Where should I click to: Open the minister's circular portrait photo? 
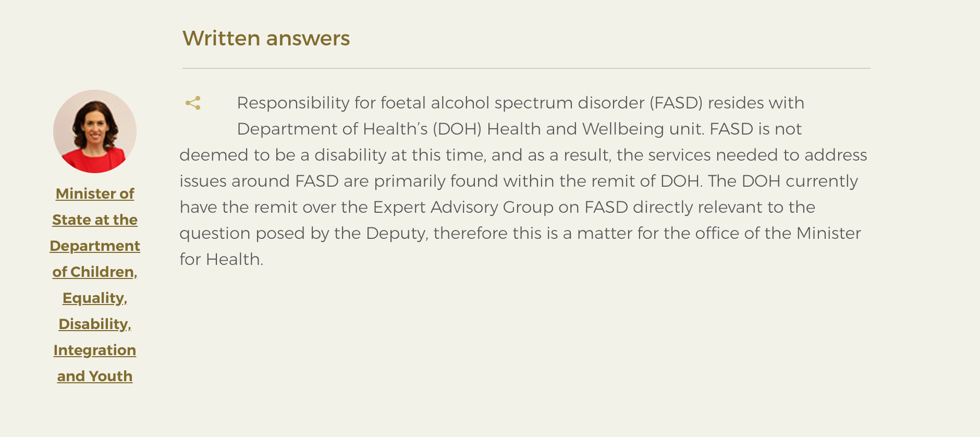95,131
